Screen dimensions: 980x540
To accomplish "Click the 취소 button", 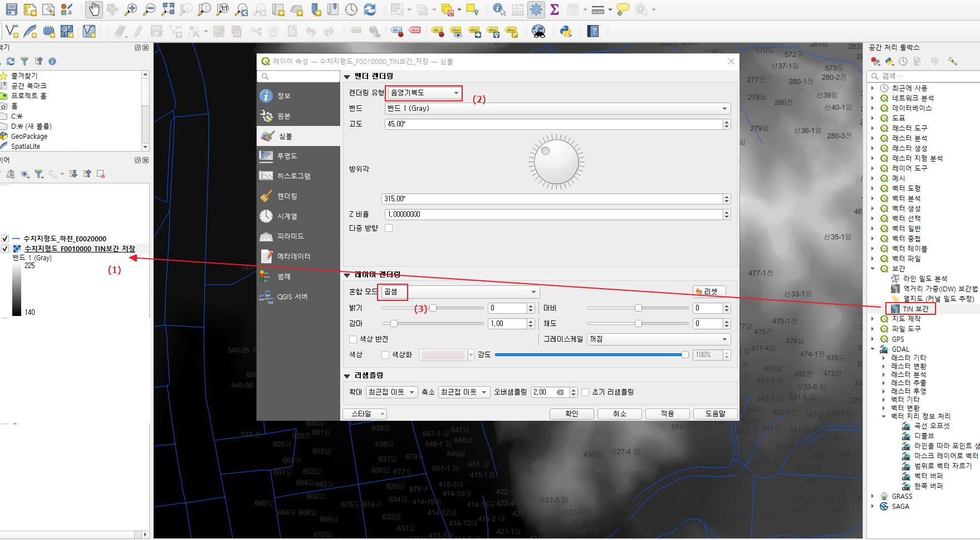I will pos(620,413).
